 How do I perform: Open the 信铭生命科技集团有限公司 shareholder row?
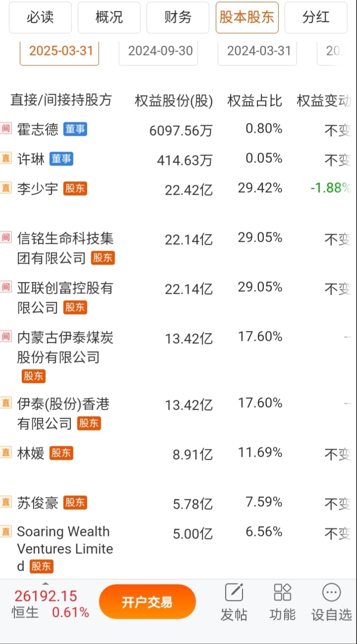(x=178, y=248)
